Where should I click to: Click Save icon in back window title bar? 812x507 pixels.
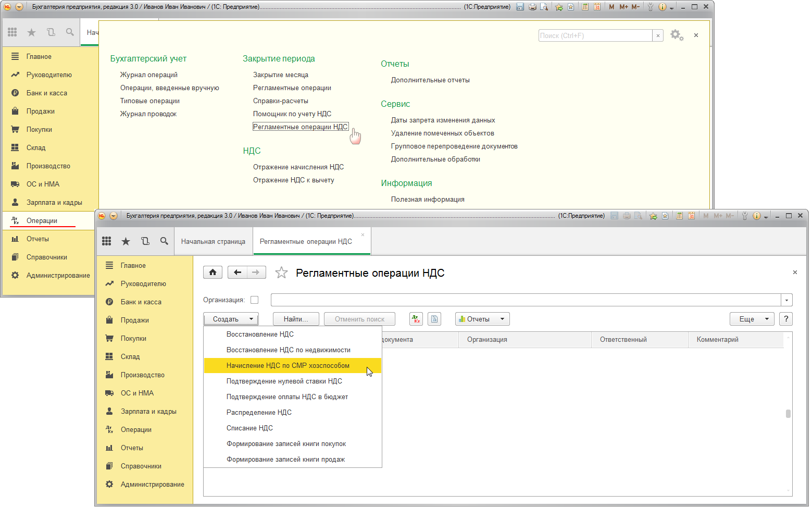(520, 7)
